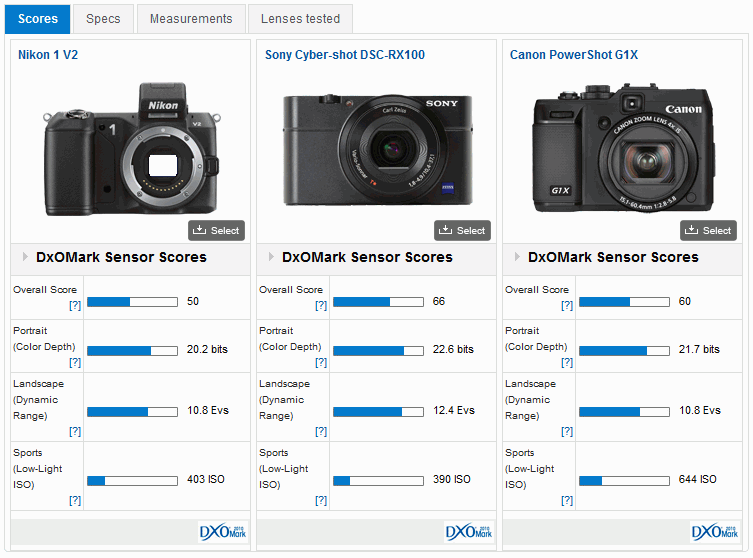Click the Nikon 1 V2 camera image
The height and width of the screenshot is (558, 753).
tap(131, 149)
